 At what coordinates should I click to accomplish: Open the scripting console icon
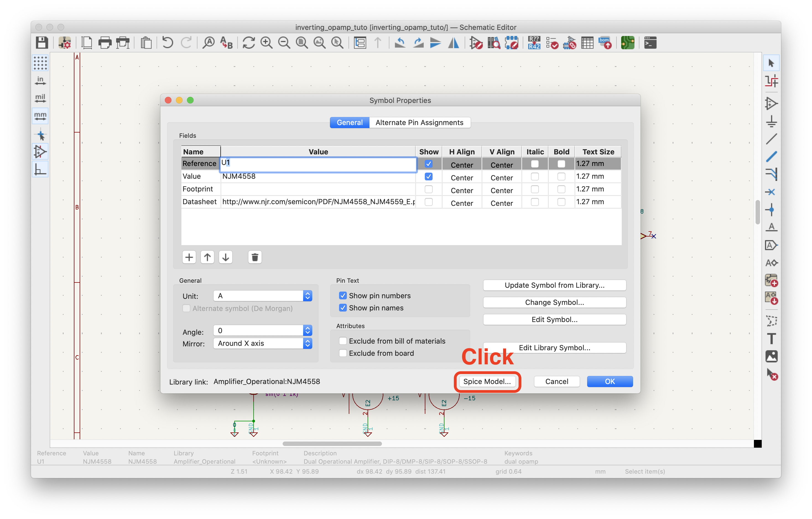[650, 43]
